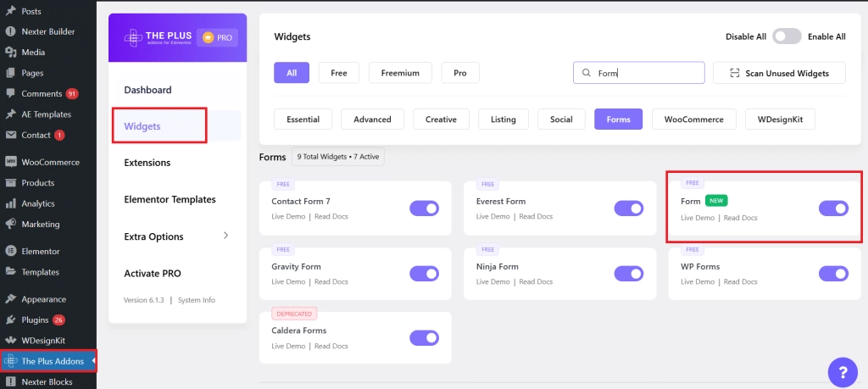Click the plugins update badge 26
868x389 pixels.
coord(58,320)
